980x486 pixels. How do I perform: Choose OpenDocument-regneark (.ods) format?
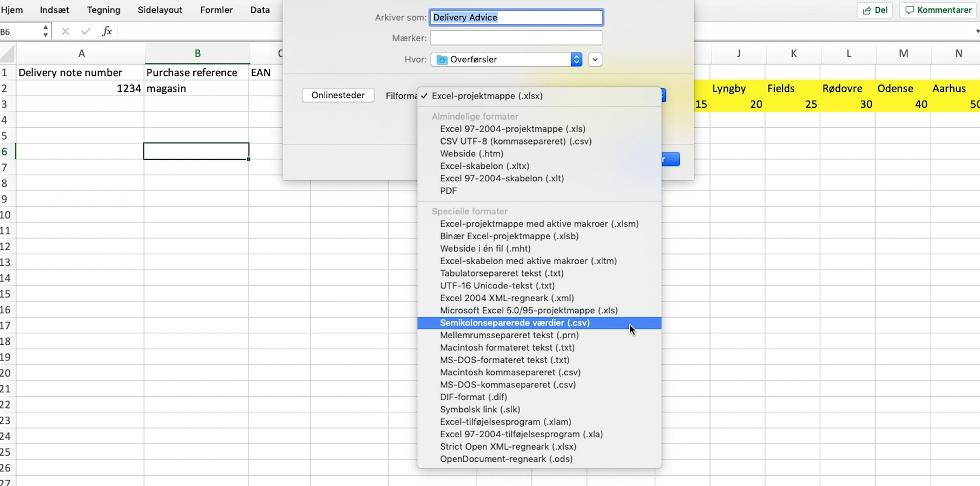pyautogui.click(x=506, y=459)
